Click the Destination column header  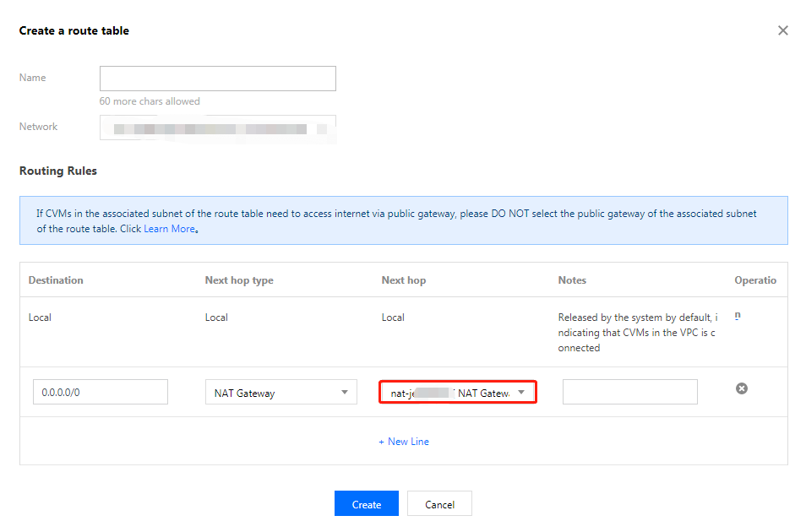point(56,280)
